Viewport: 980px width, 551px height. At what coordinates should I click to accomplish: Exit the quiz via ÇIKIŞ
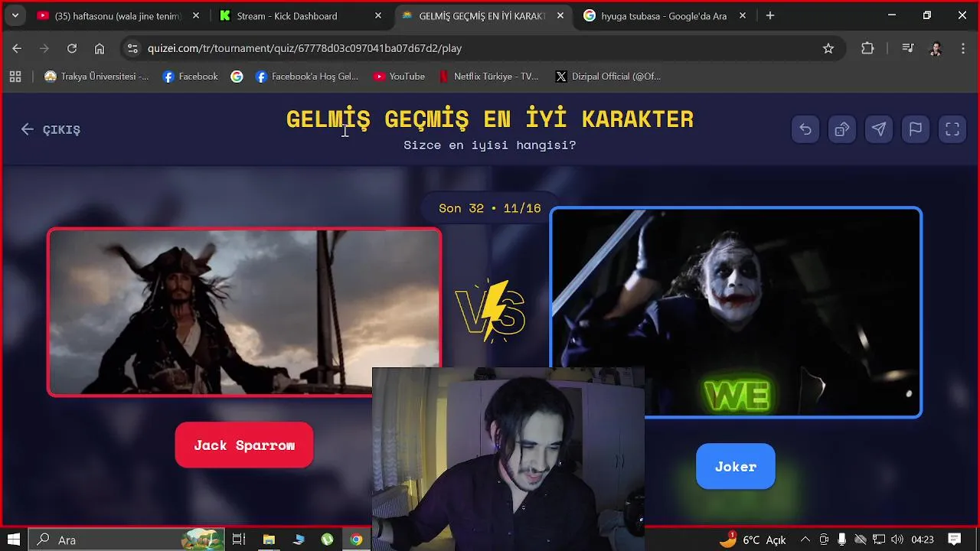tap(51, 129)
